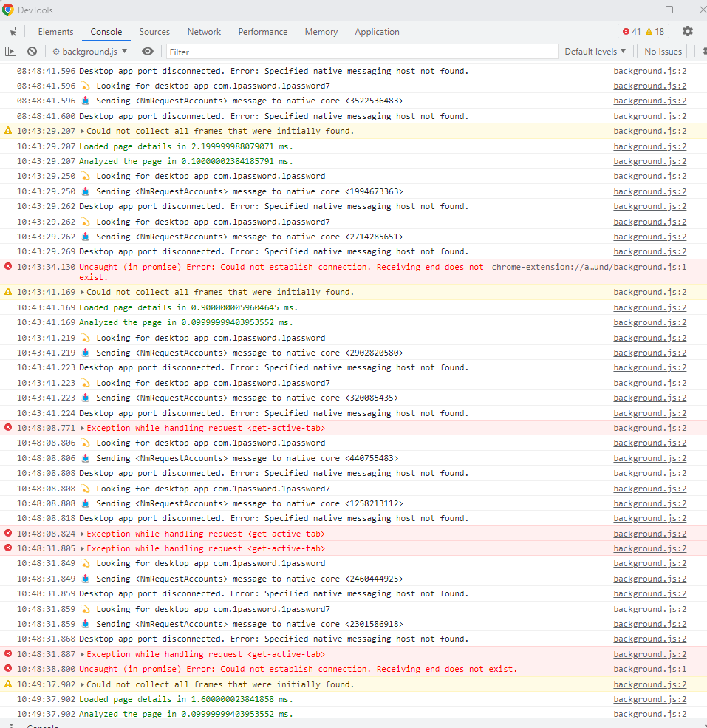Click 'Analyzed the page in 0.10000002384185791 ms.'
707x728 pixels.
[186, 161]
